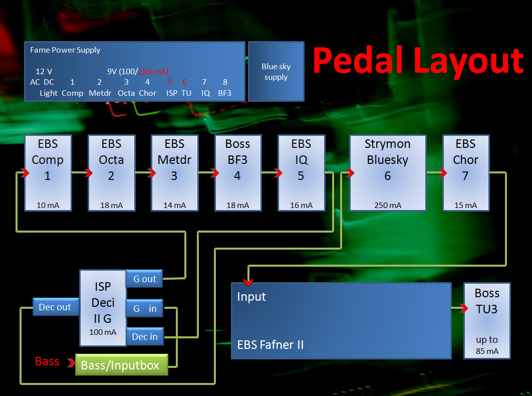Select the Dec in connector box
Viewport: 532px width, 396px height.
coord(145,336)
